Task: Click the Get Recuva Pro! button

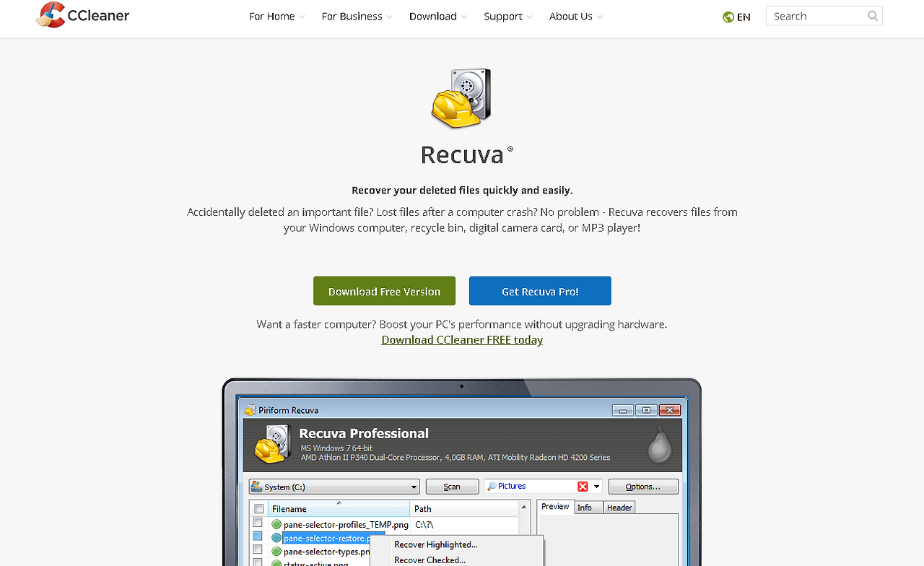Action: click(540, 291)
